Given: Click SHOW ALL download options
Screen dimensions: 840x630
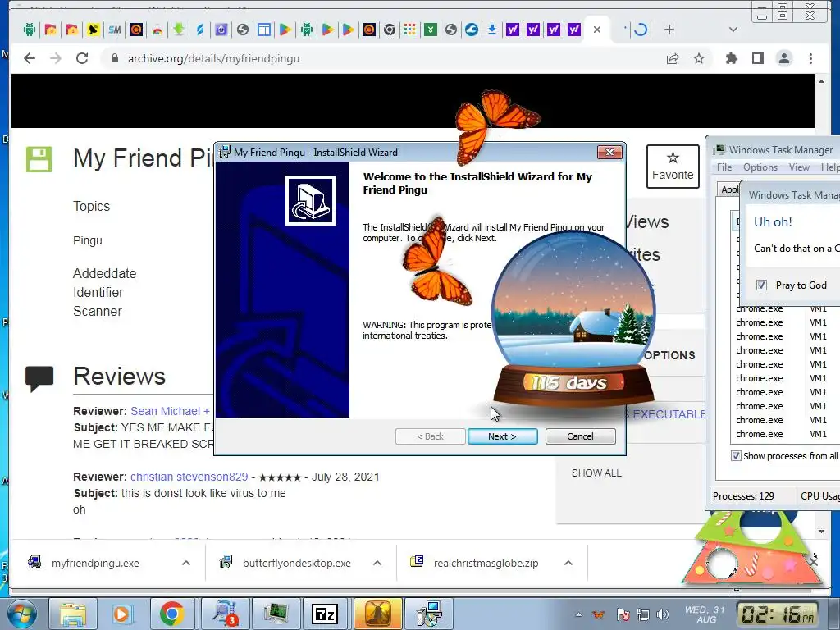Looking at the screenshot, I should click(x=596, y=473).
